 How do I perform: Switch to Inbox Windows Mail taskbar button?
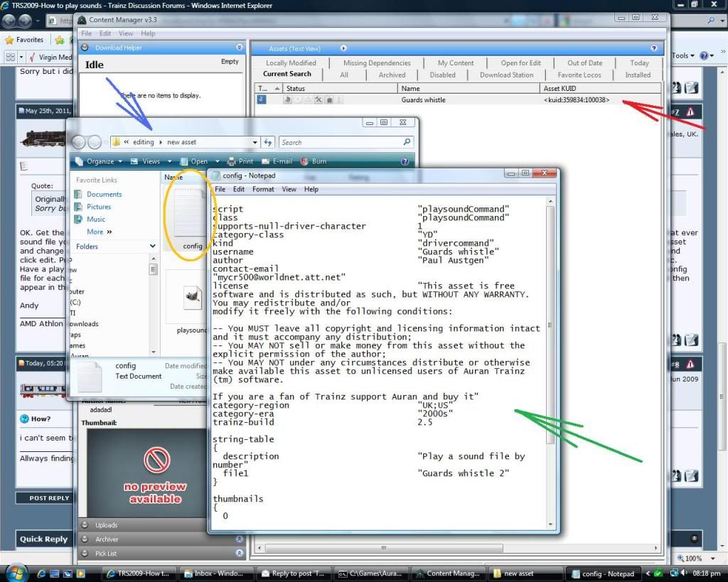[218, 573]
